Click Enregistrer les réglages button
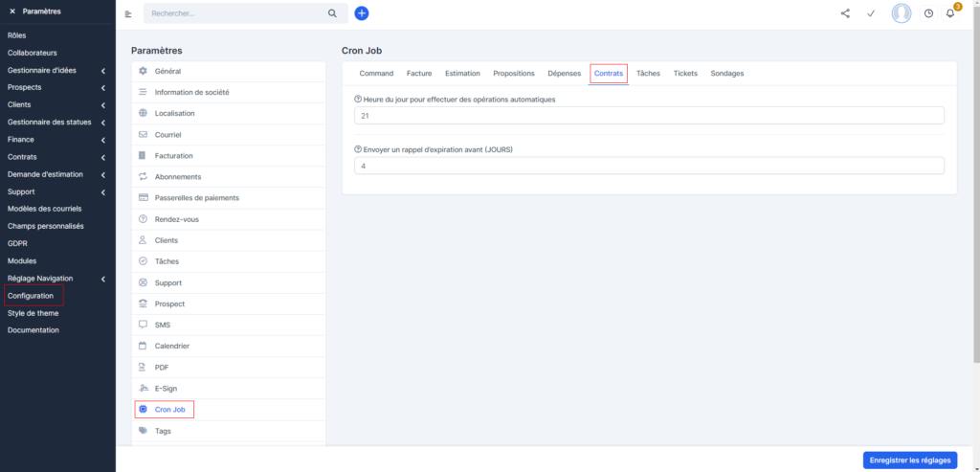The width and height of the screenshot is (980, 472). pyautogui.click(x=910, y=461)
